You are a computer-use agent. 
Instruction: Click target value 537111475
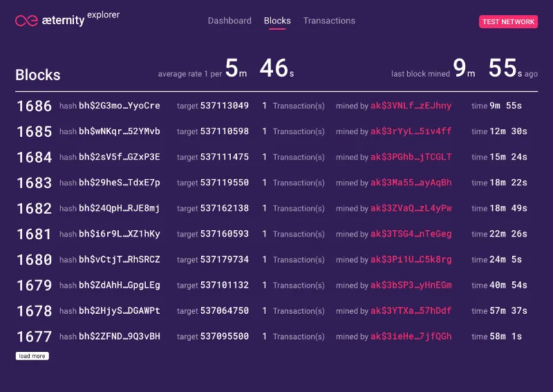point(225,157)
